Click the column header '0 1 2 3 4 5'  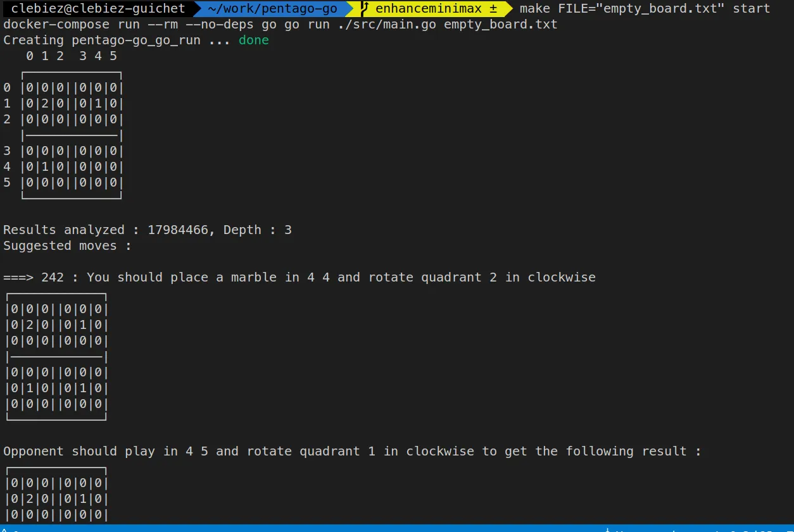tap(71, 56)
